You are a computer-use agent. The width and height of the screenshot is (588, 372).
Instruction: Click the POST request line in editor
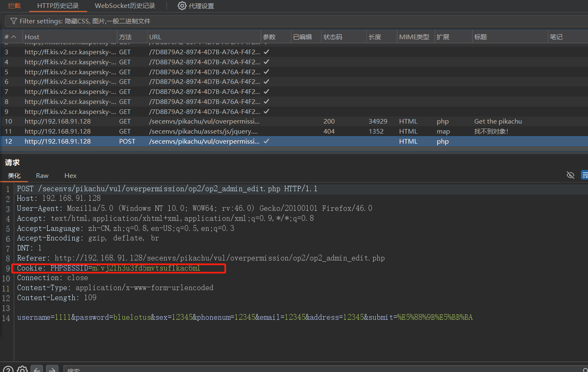[167, 189]
